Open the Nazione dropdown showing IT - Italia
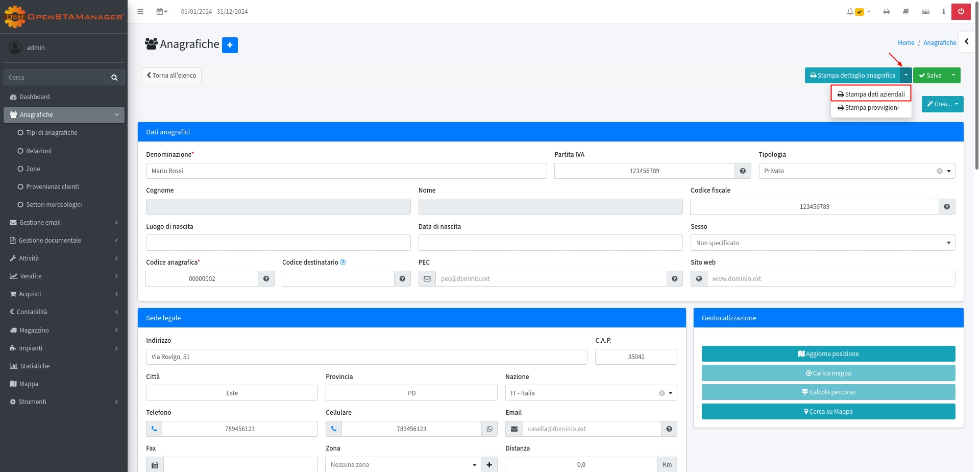 click(591, 393)
